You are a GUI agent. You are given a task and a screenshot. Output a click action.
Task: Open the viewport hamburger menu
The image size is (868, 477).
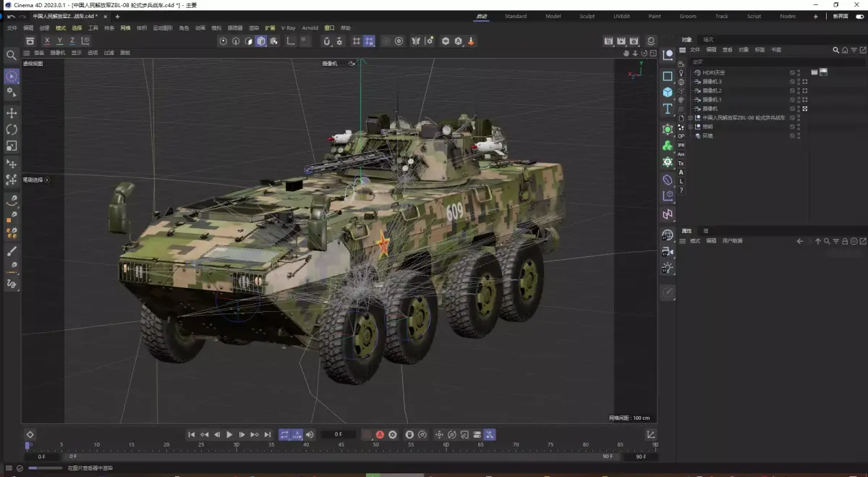click(x=27, y=53)
